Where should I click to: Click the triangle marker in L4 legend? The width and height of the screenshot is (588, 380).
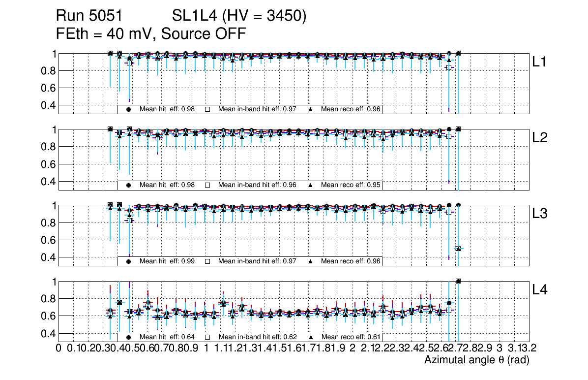coord(310,338)
